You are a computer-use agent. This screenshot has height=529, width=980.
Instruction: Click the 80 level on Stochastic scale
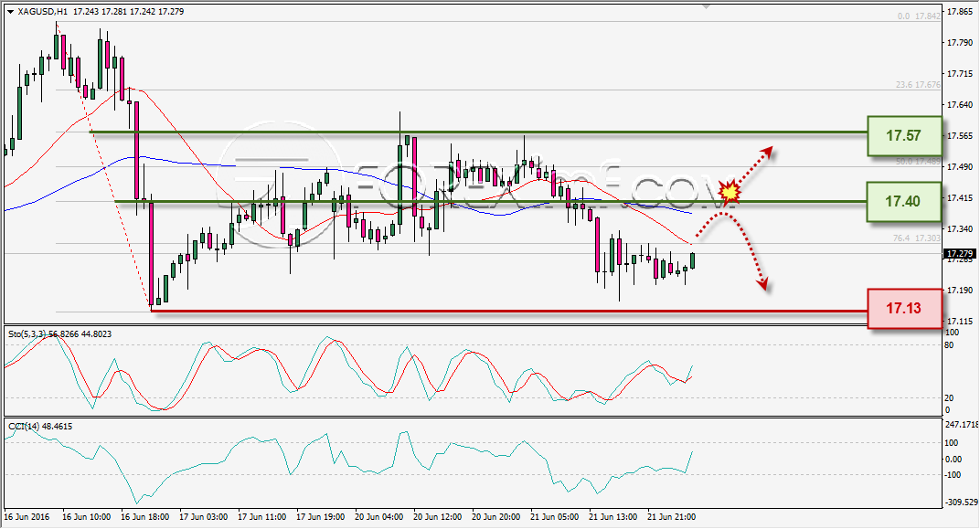pos(949,344)
